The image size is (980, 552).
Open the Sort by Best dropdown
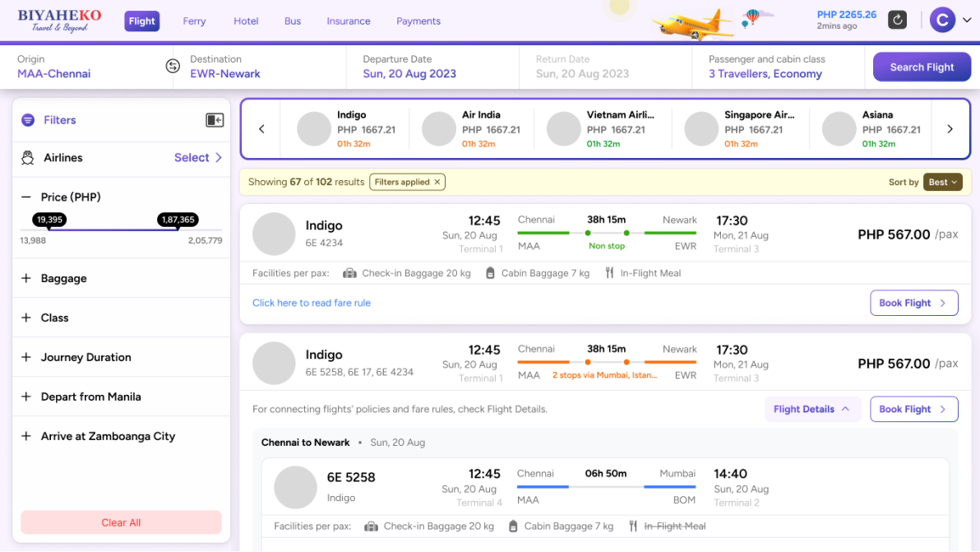click(942, 182)
